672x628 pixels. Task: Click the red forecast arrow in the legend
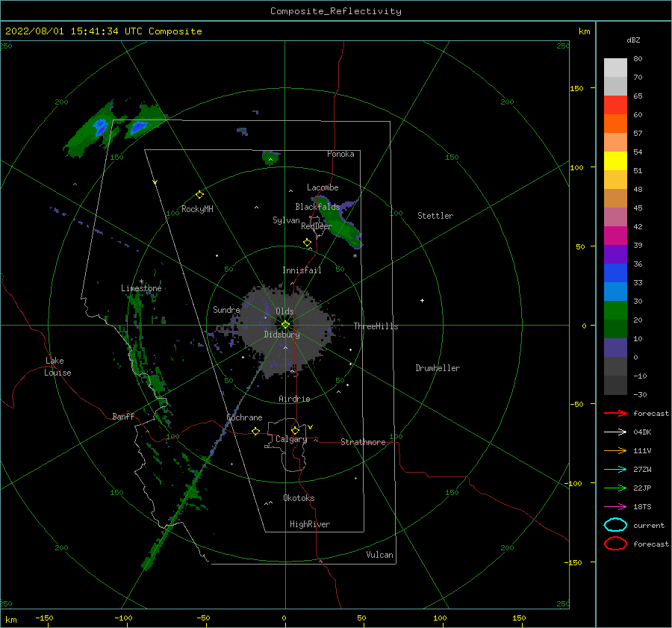tap(615, 413)
